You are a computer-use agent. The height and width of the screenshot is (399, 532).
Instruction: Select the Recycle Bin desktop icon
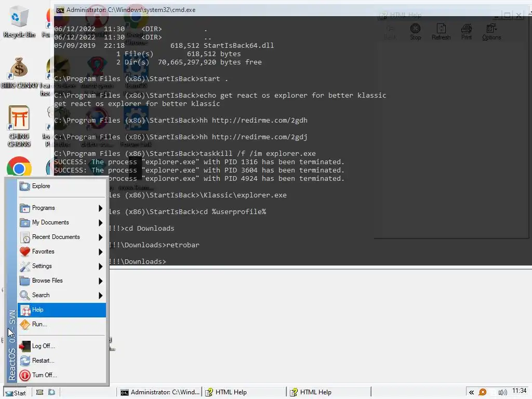click(19, 22)
